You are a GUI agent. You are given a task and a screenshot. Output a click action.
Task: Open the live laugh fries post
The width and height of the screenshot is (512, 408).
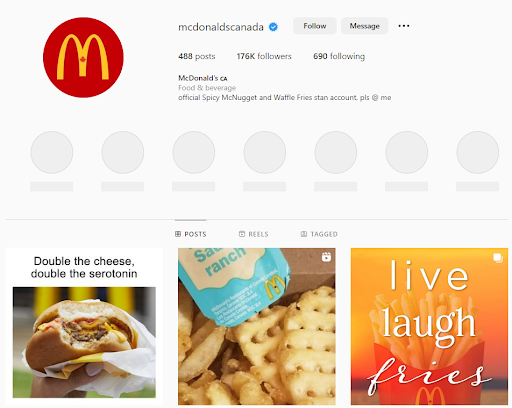[x=429, y=326]
